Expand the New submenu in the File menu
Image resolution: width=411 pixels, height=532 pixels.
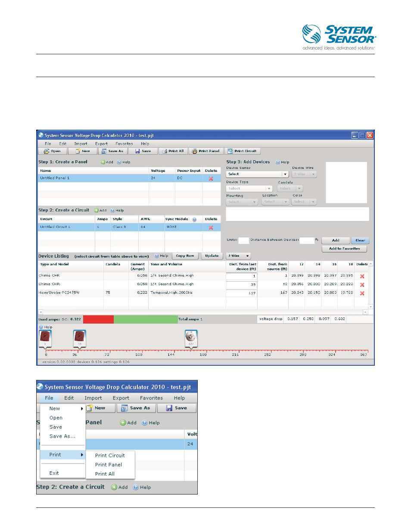[62, 408]
